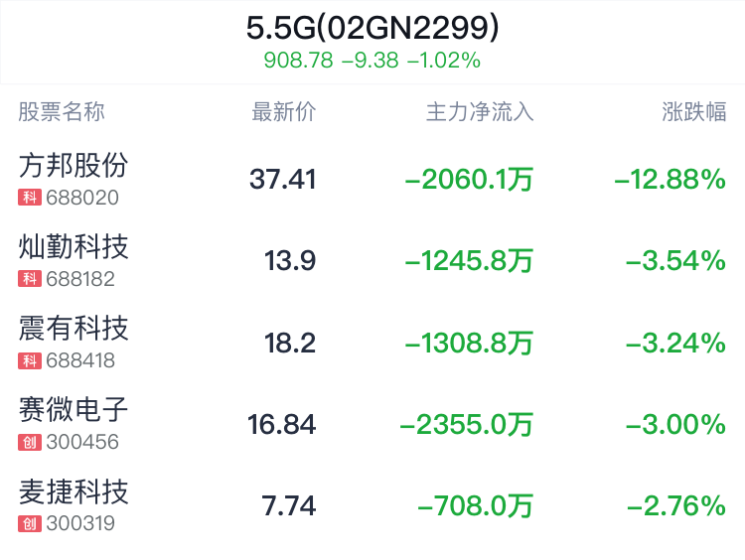745x560 pixels.
Task: Click the 科 badge beside code 688418
Action: click(30, 360)
